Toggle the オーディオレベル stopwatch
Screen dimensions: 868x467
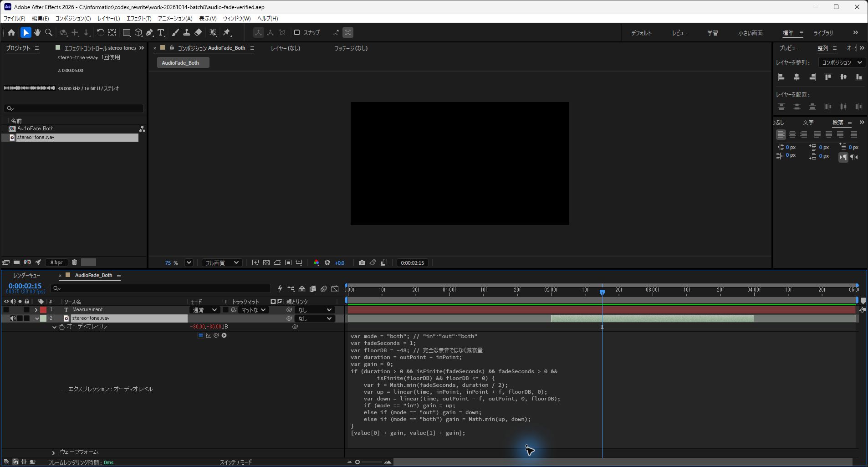(62, 327)
